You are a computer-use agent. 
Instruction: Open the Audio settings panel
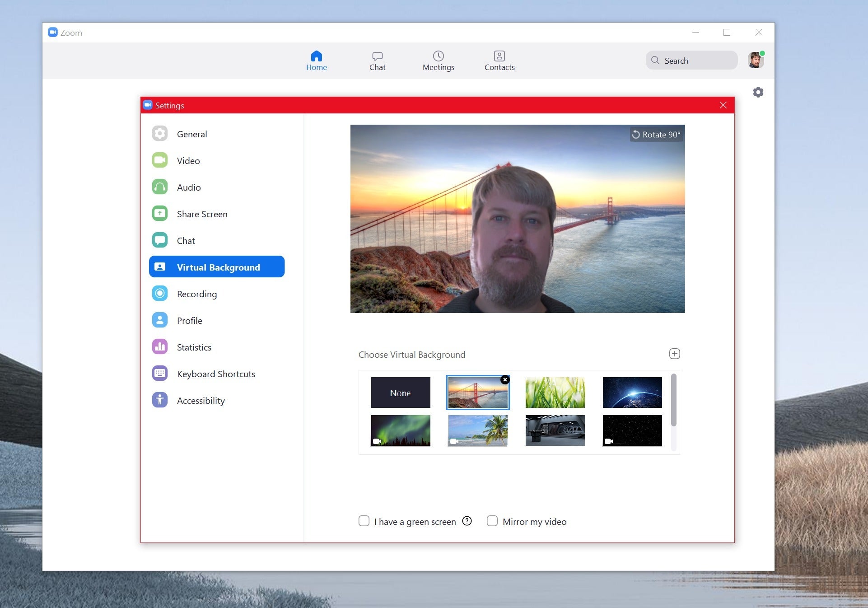pyautogui.click(x=189, y=187)
